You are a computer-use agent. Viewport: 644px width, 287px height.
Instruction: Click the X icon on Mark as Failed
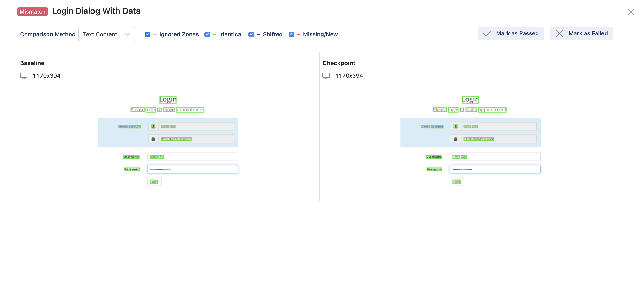tap(559, 34)
